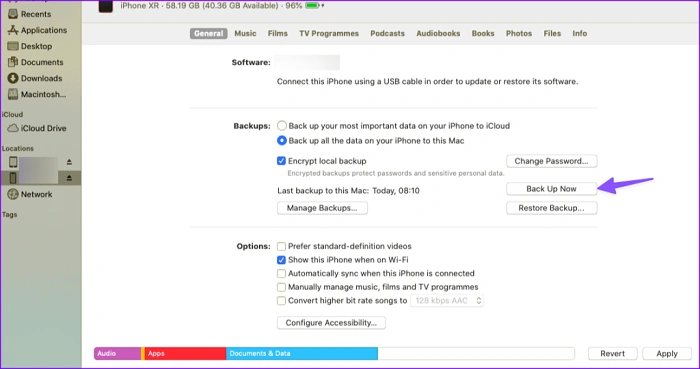
Task: Click Back Up Now button
Action: 551,189
